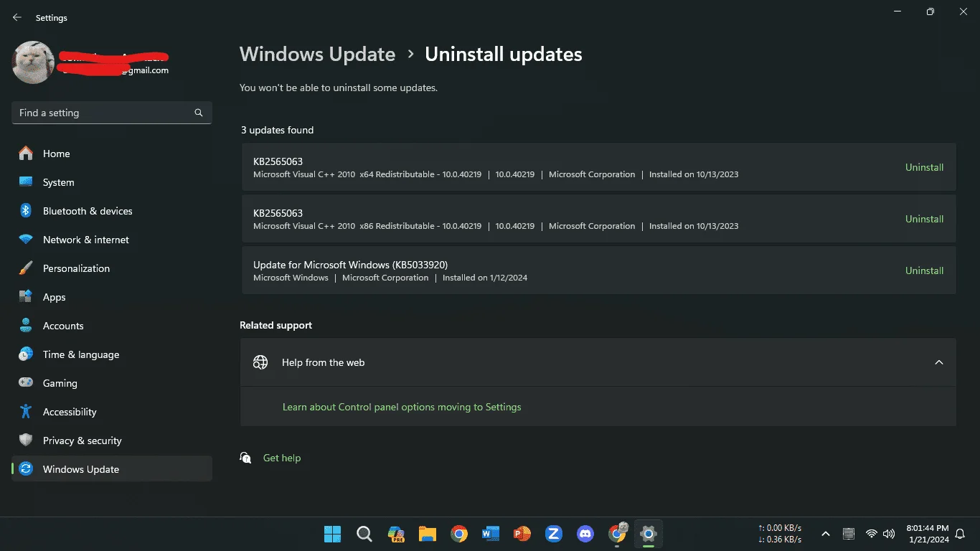
Task: Open Accessibility settings
Action: [x=112, y=412]
